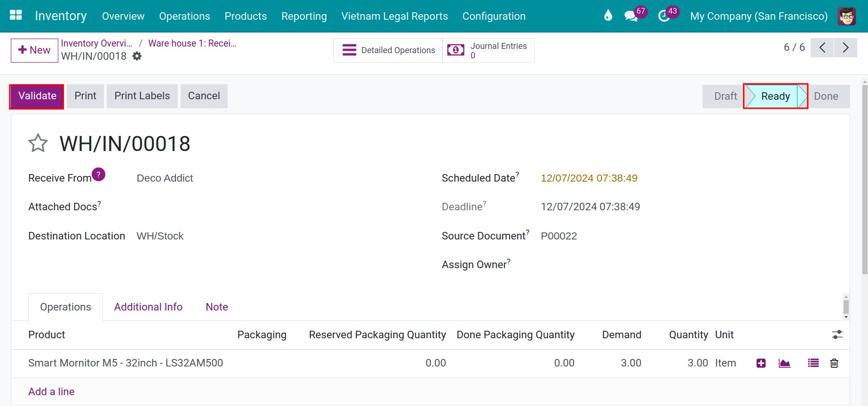This screenshot has width=868, height=406.
Task: Click Print Labels button
Action: point(142,96)
